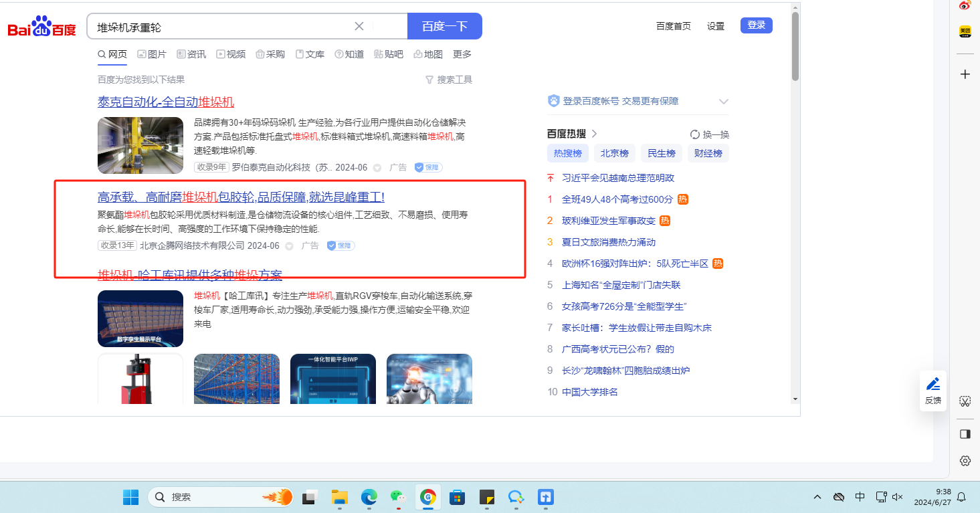The width and height of the screenshot is (980, 513).
Task: Open the 搜索工具 filter options
Action: 449,80
